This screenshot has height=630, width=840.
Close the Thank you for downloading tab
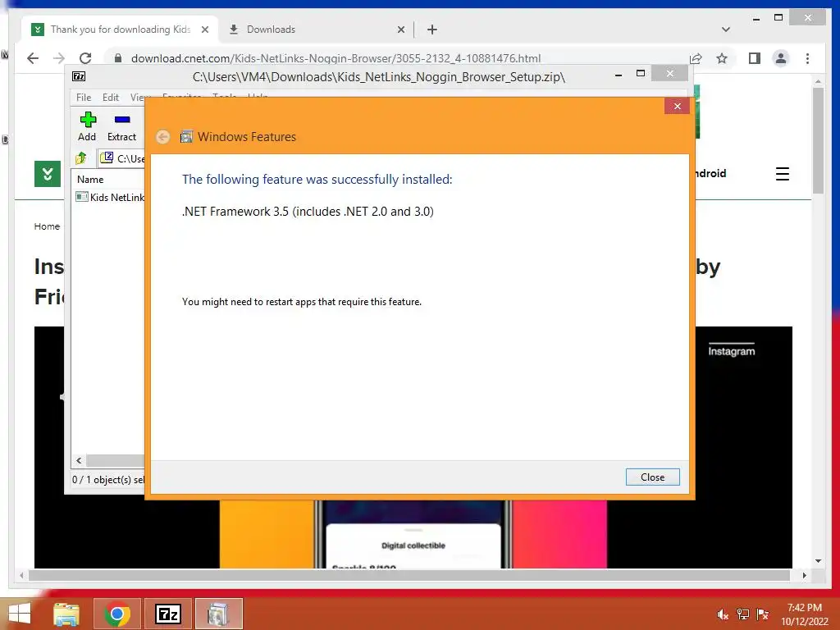click(x=204, y=30)
